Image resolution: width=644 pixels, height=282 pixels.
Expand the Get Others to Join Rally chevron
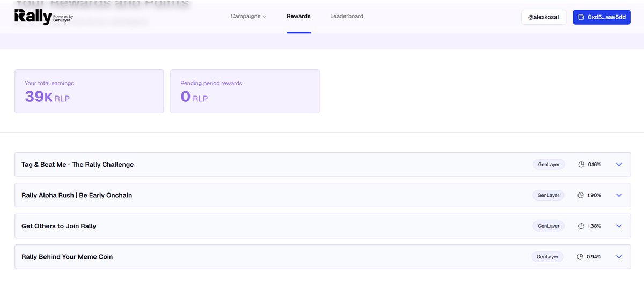point(619,226)
